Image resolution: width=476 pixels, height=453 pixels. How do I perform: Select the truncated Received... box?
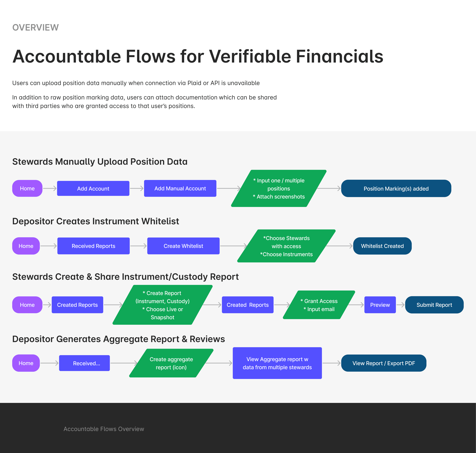(85, 363)
